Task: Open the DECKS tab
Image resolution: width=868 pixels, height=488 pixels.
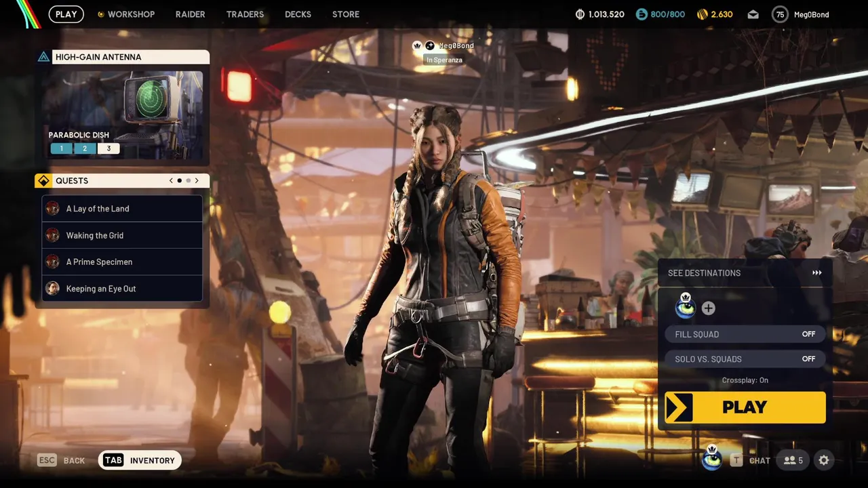Action: coord(298,14)
